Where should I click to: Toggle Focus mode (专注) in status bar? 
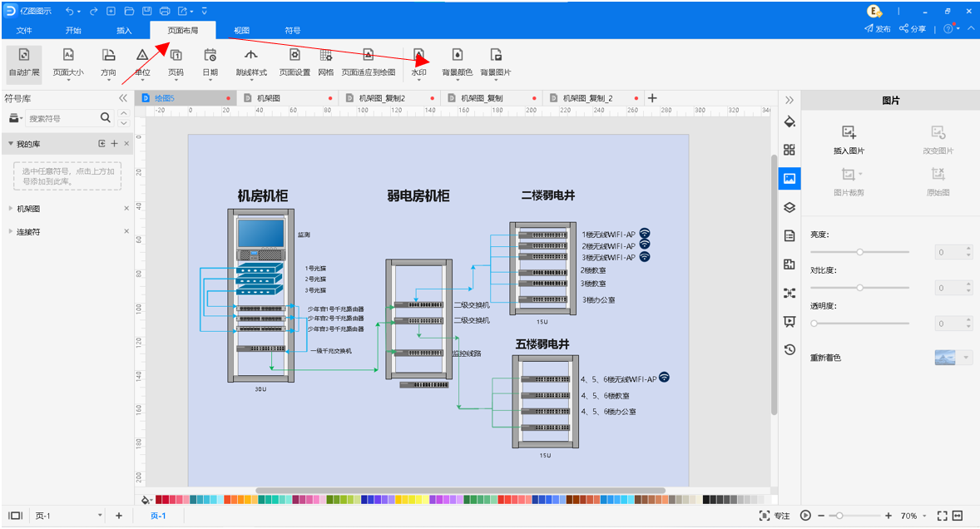click(774, 516)
